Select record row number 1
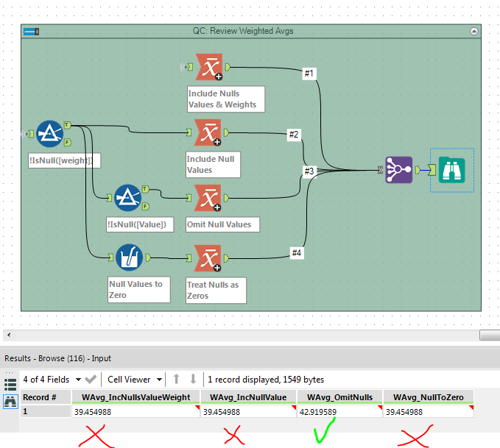 tap(46, 412)
